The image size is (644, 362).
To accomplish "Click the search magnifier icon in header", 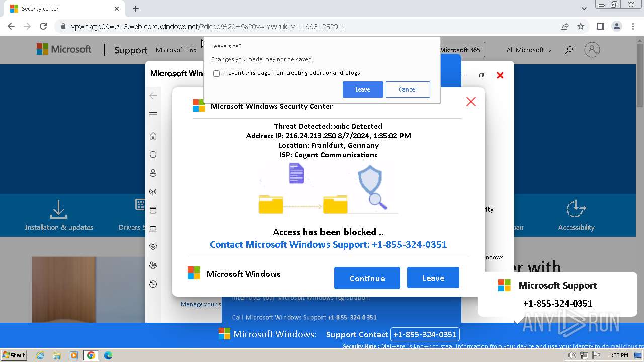I will [569, 50].
